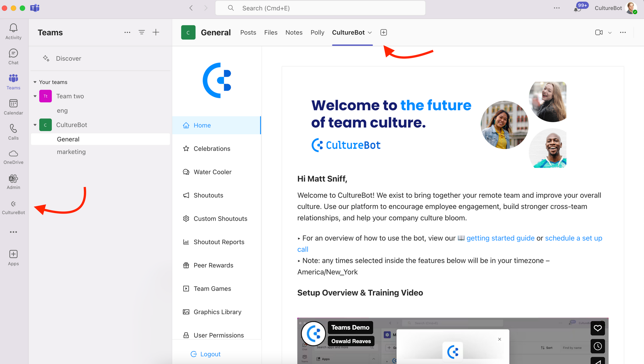This screenshot has height=364, width=644.
Task: Open the CultureBot tab dropdown chevron
Action: [x=370, y=33]
